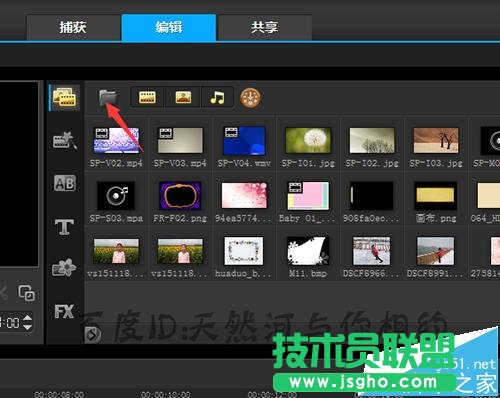Select the huaduo_b flower frame image
This screenshot has height=398, width=500.
click(x=244, y=251)
